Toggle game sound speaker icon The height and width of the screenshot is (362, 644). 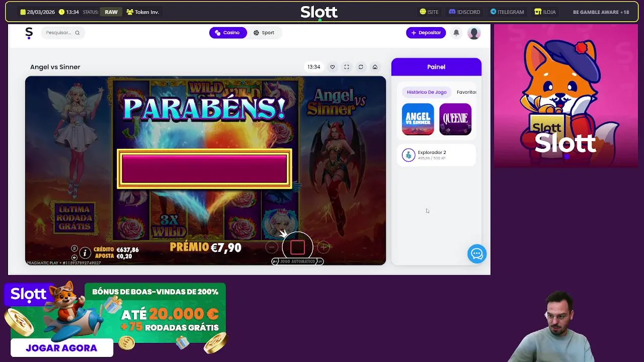(x=74, y=257)
